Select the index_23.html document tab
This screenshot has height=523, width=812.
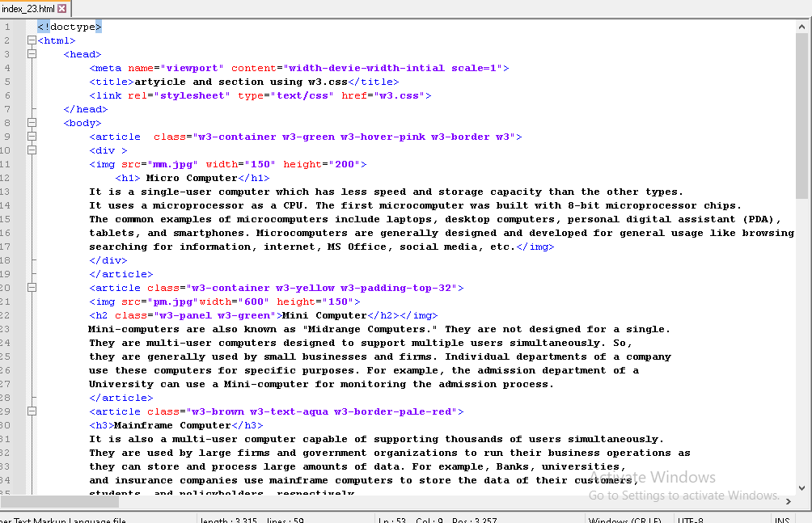click(x=29, y=8)
